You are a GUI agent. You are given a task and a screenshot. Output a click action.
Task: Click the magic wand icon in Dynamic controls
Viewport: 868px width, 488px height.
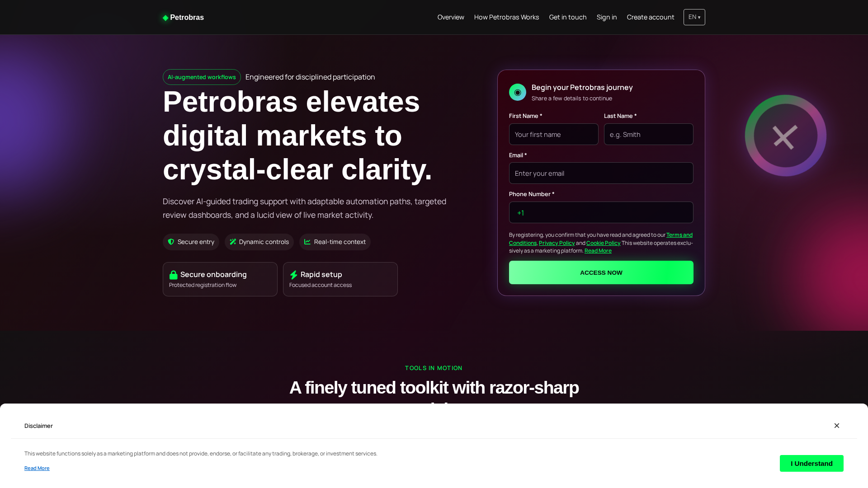coord(233,242)
